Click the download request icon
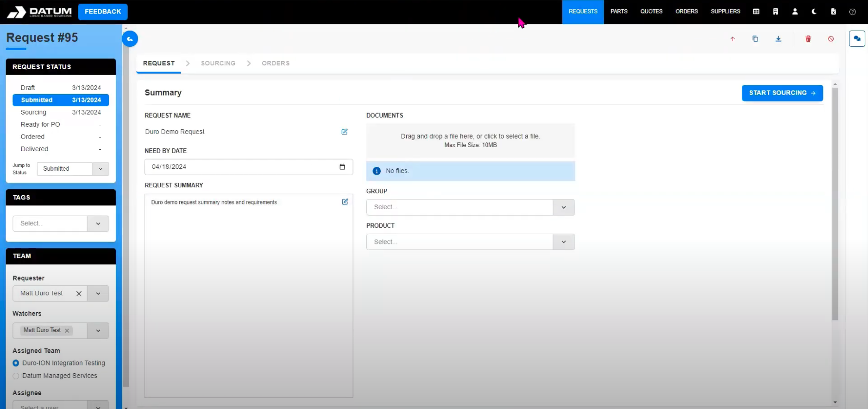This screenshot has width=868, height=409. (x=778, y=39)
